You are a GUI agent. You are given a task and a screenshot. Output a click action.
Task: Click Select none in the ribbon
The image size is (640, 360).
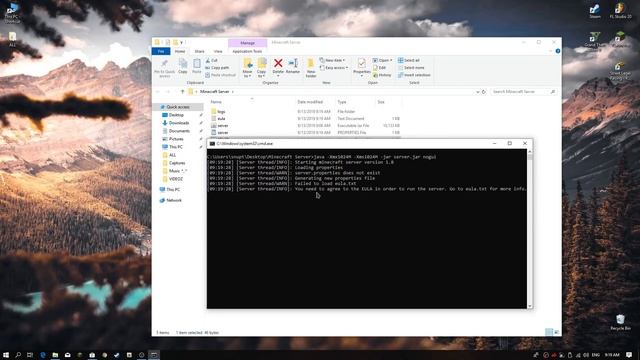pos(411,68)
